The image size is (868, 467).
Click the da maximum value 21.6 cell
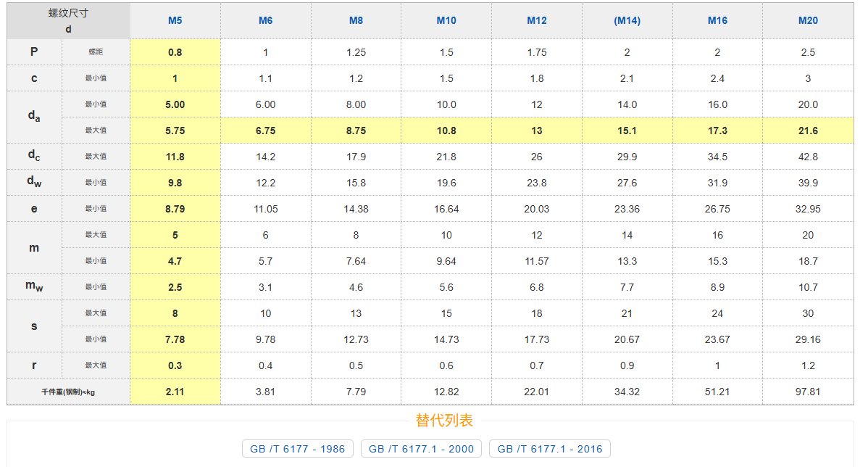coord(808,131)
